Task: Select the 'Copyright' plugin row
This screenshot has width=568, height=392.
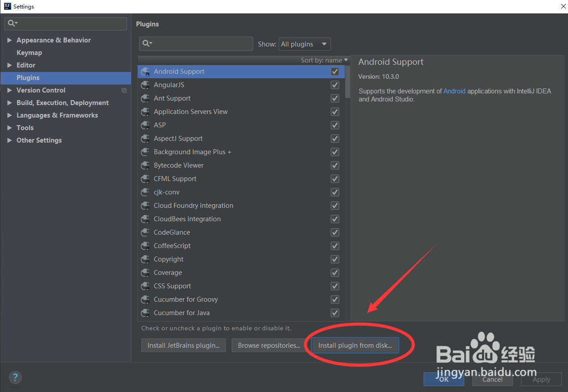Action: tap(242, 259)
